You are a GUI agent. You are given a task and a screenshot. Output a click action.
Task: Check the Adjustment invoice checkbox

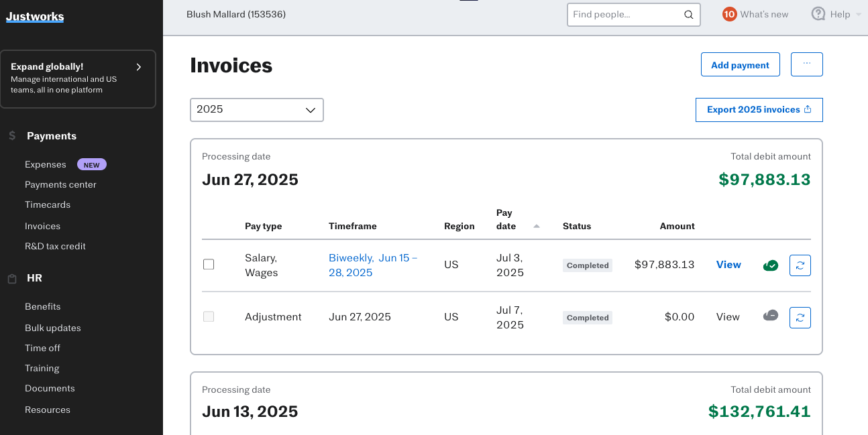(x=209, y=317)
